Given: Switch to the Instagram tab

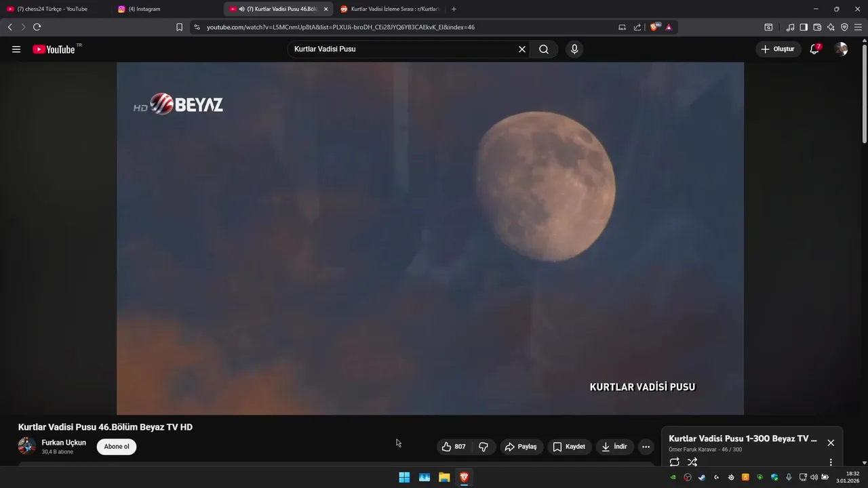Looking at the screenshot, I should click(x=166, y=9).
